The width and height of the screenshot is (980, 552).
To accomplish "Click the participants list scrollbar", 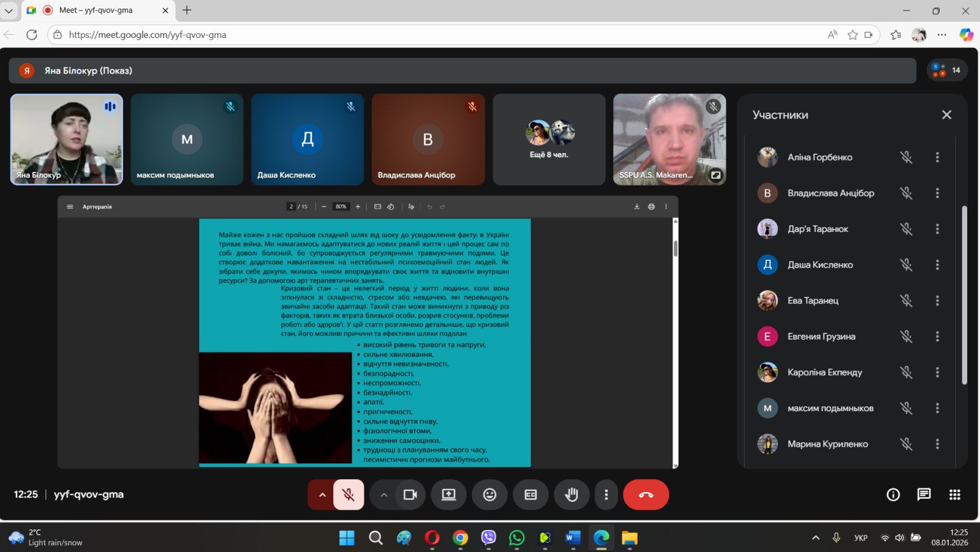I will click(964, 294).
